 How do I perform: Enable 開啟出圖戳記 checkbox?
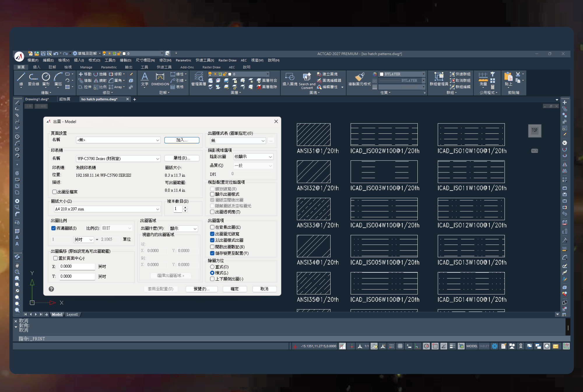tap(212, 247)
